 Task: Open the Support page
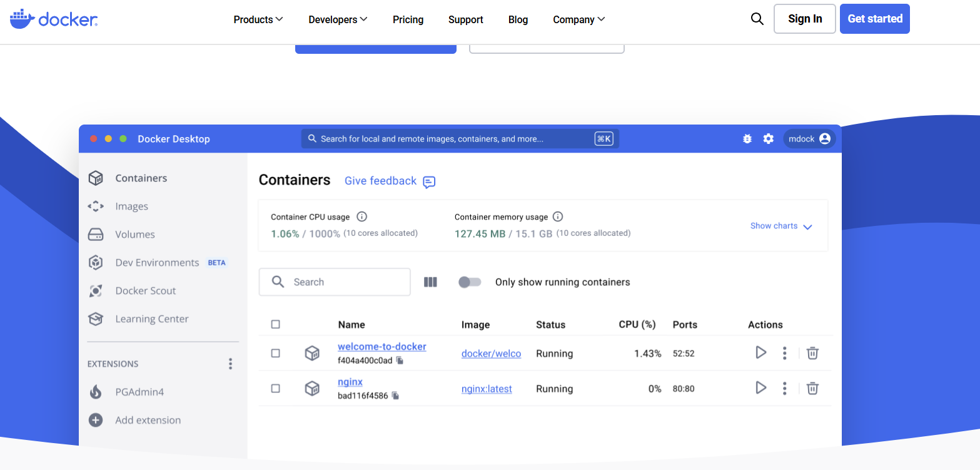(466, 19)
